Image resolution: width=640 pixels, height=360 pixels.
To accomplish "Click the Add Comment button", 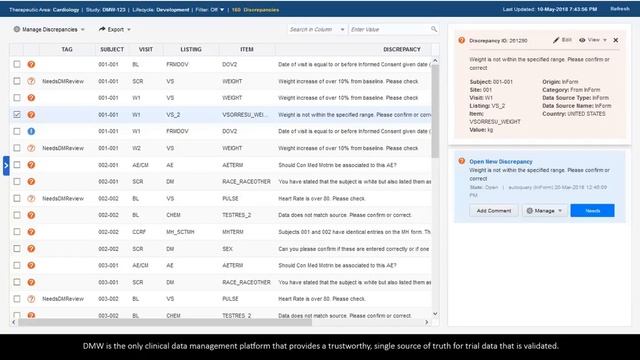I will coord(494,211).
